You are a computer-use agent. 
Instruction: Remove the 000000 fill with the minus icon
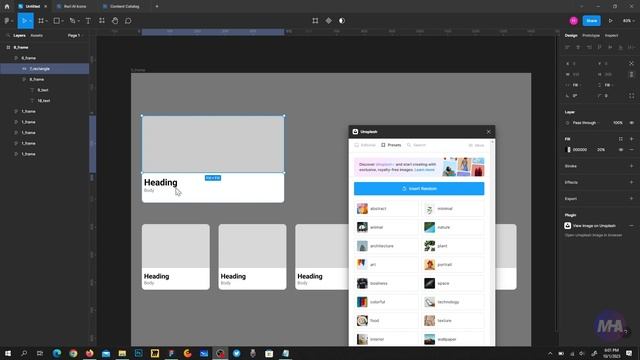(631, 150)
